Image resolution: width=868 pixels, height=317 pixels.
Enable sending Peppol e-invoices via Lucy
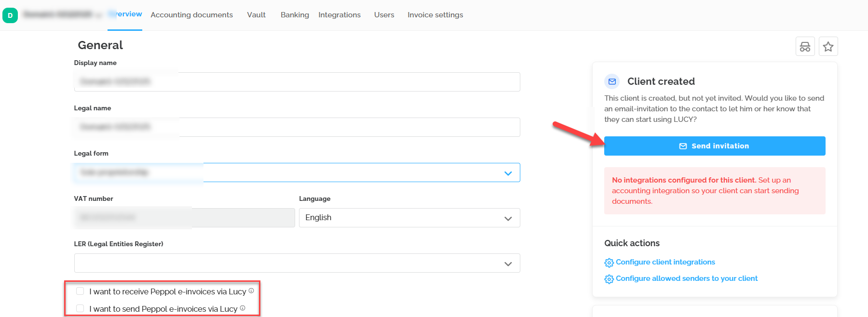click(80, 308)
